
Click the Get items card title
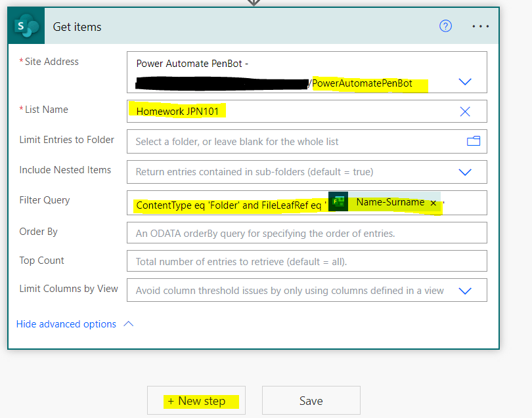click(x=77, y=27)
